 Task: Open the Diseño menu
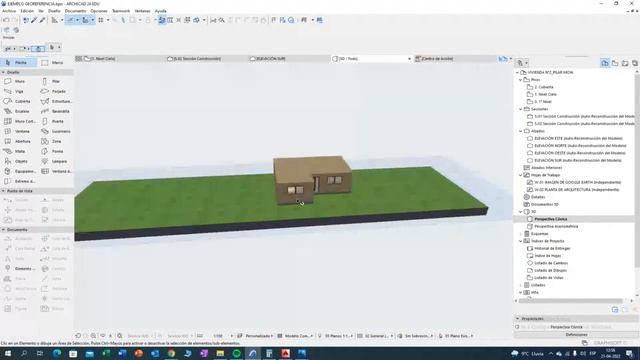click(x=54, y=11)
